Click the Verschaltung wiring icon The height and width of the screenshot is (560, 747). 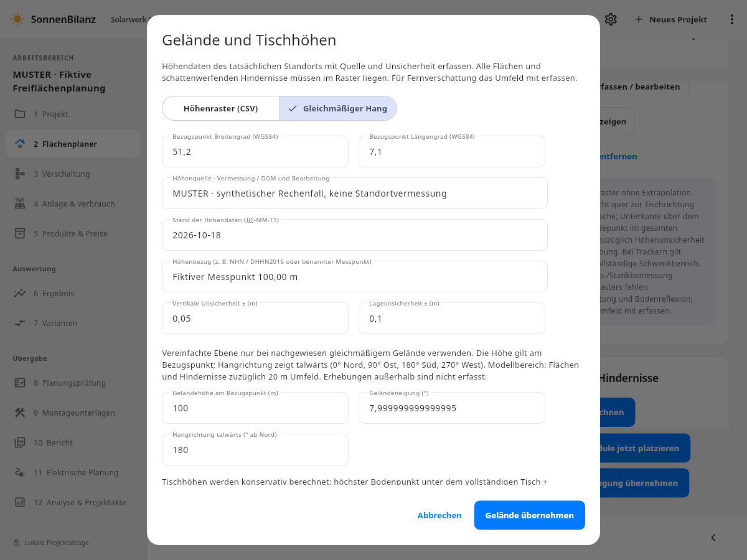pyautogui.click(x=20, y=174)
